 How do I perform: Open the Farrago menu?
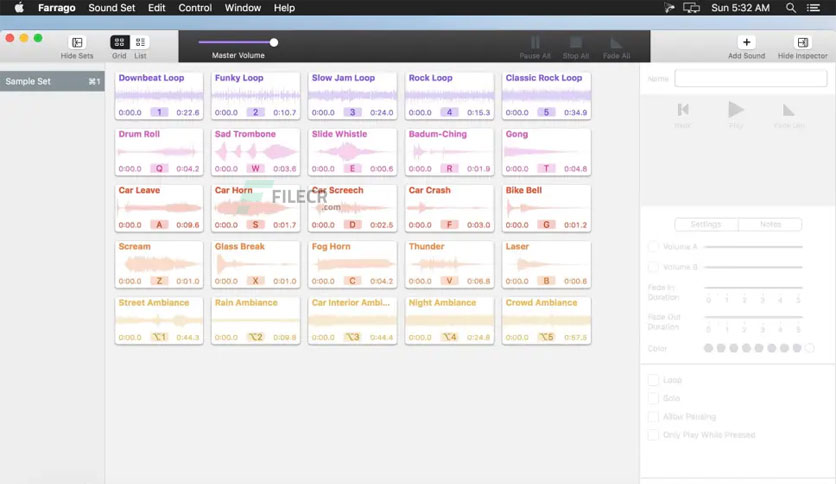click(57, 8)
